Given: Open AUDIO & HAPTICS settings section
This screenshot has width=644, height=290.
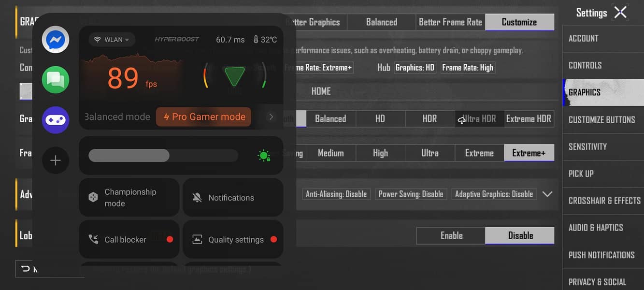Looking at the screenshot, I should click(x=603, y=228).
